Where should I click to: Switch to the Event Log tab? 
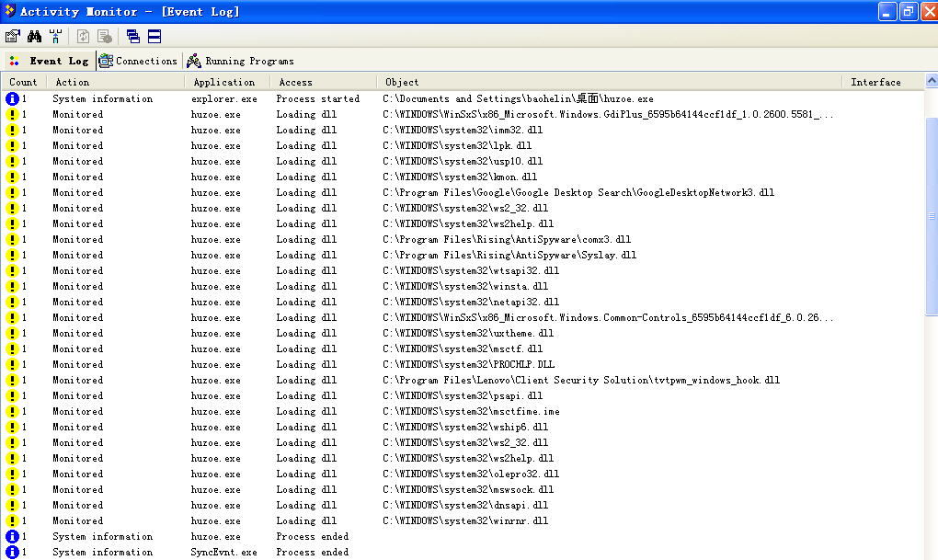point(50,61)
